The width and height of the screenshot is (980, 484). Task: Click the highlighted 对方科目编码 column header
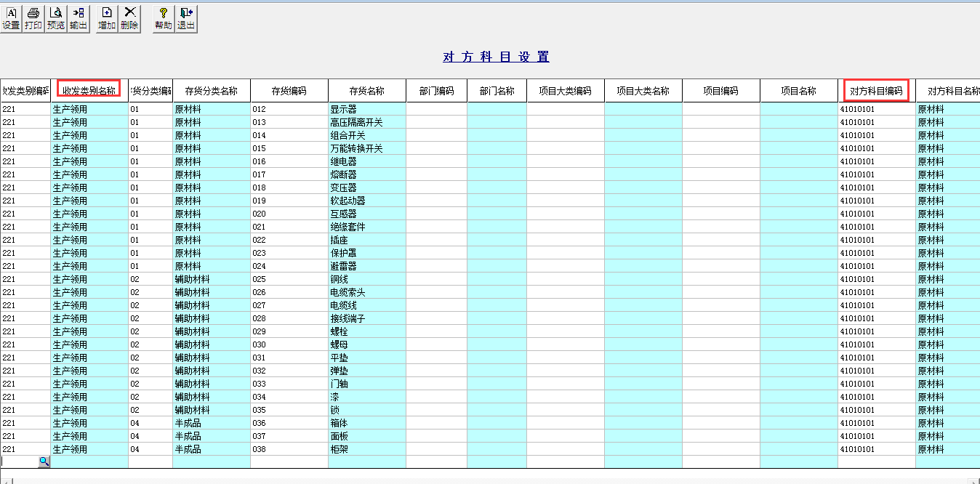[875, 90]
